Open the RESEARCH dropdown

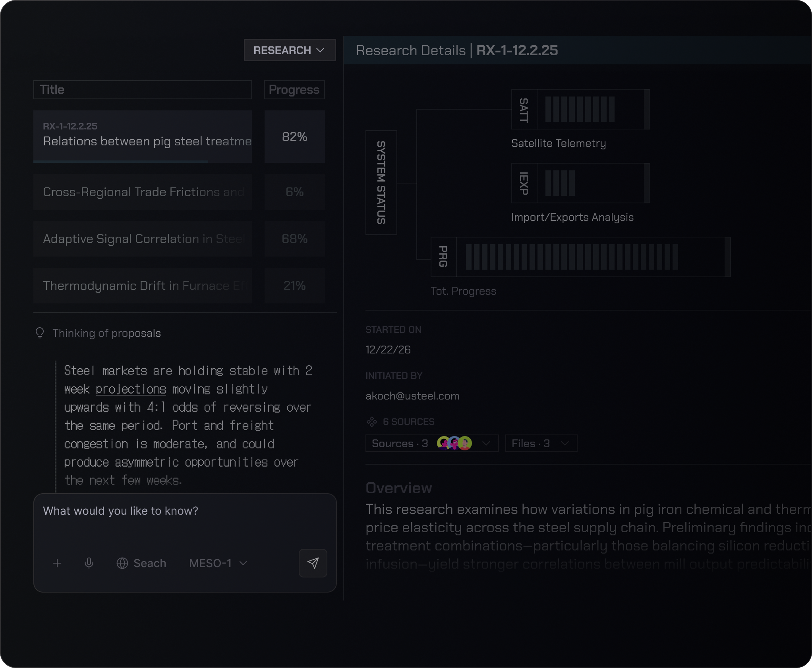[290, 50]
